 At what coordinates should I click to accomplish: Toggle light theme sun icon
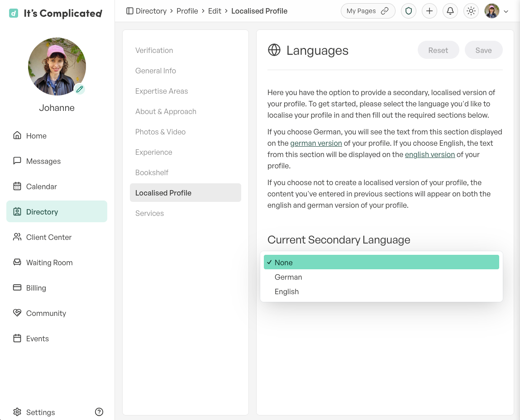471,11
